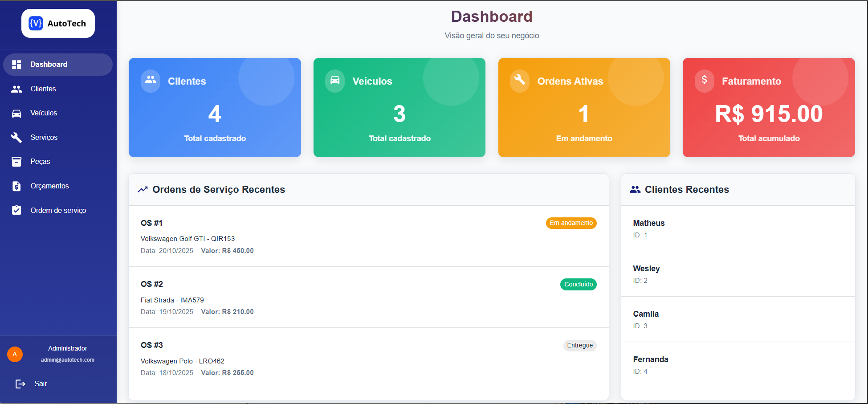This screenshot has height=404, width=868.
Task: Click the Concluído status badge on OS #2
Action: [x=578, y=284]
